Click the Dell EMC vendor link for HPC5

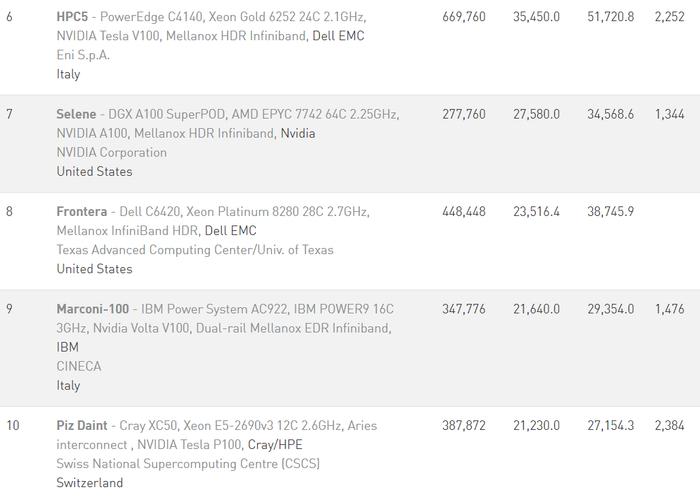pyautogui.click(x=338, y=36)
